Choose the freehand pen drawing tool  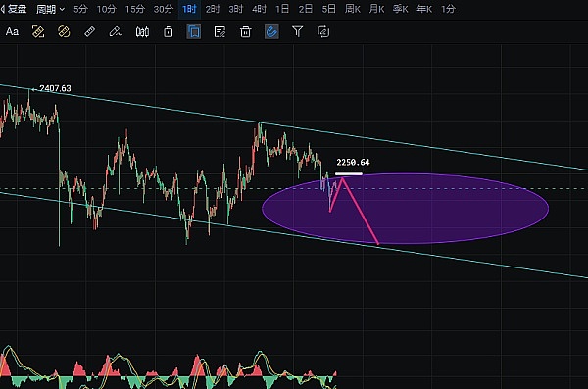point(116,32)
